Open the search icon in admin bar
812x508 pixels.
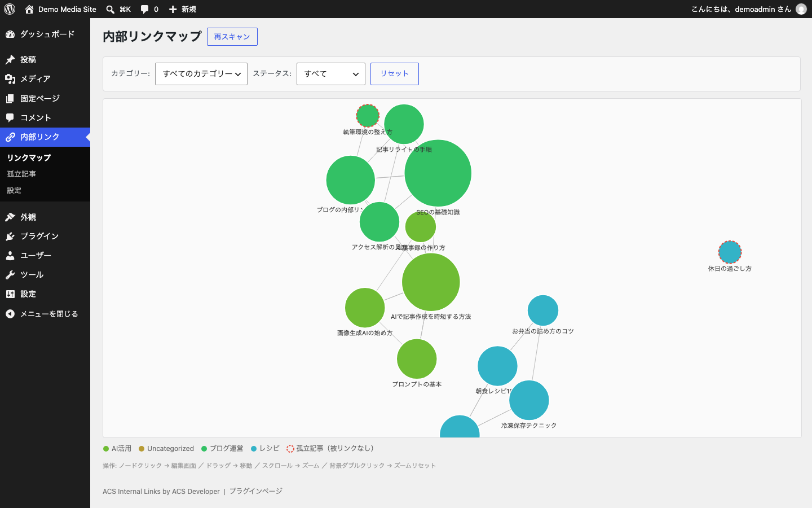tap(111, 9)
